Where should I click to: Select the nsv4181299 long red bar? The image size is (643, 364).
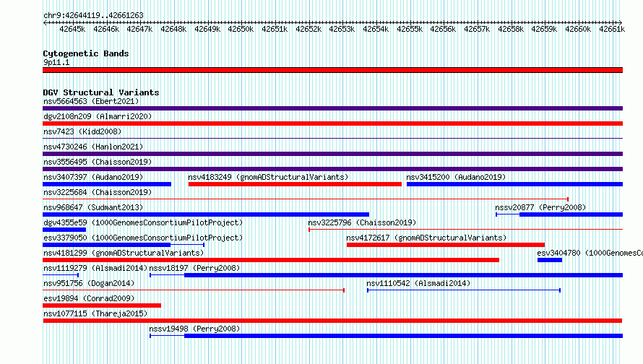tap(271, 260)
